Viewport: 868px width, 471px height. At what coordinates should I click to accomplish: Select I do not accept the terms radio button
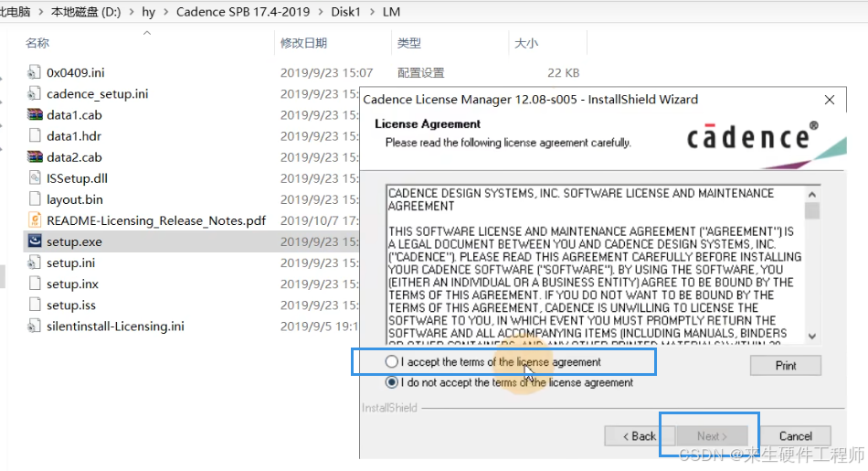[x=391, y=382]
